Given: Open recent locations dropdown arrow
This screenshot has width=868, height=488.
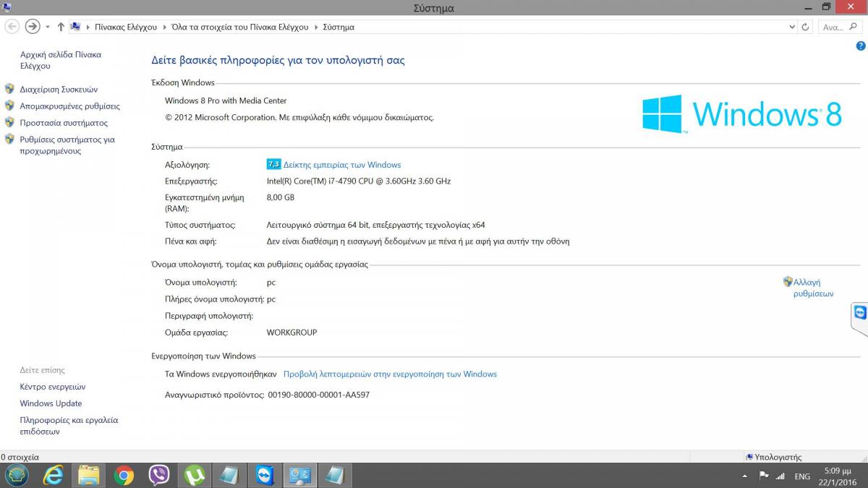Looking at the screenshot, I should click(48, 27).
